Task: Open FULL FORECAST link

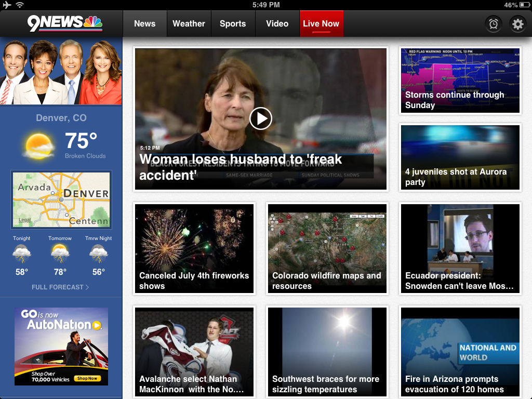Action: point(60,287)
